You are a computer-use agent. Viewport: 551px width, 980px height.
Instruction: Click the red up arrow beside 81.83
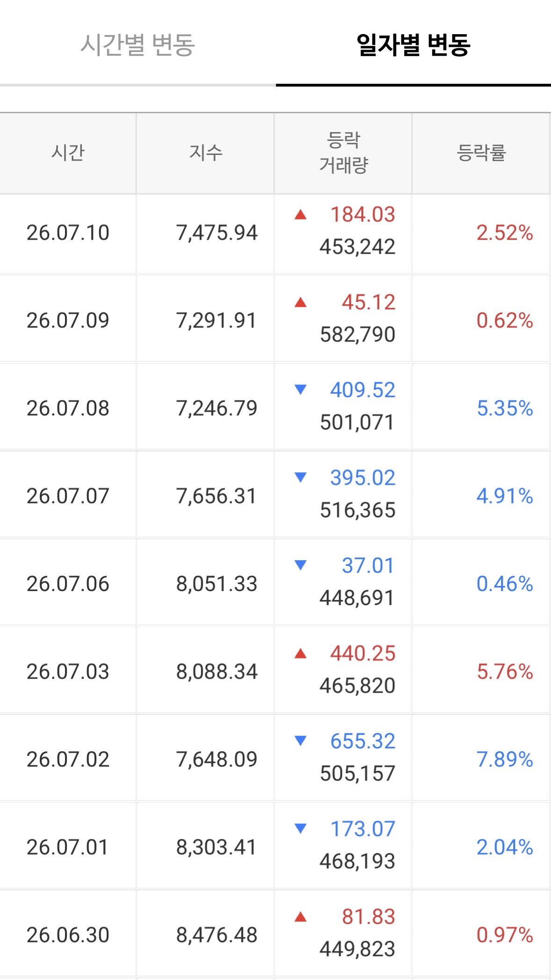pyautogui.click(x=300, y=917)
